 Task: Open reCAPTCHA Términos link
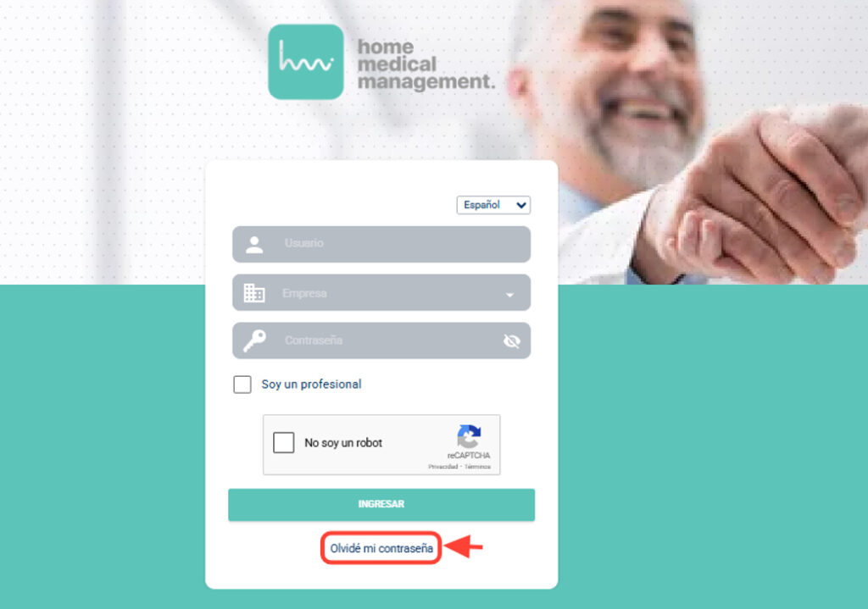click(477, 467)
